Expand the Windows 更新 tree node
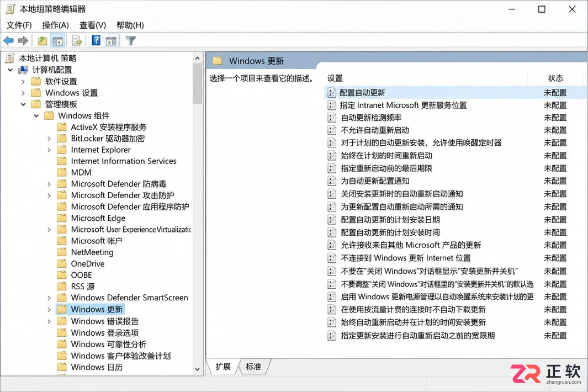 point(49,310)
